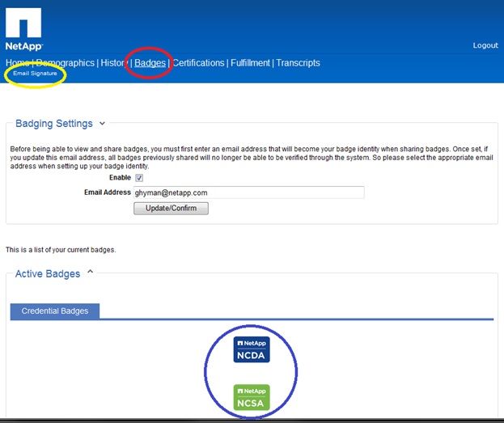Viewport: 504px width, 423px height.
Task: Open the Fulfillment page
Action: [250, 62]
